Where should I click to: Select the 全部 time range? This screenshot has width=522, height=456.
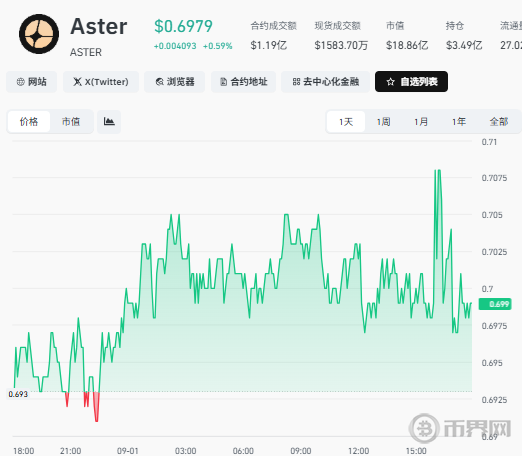[499, 122]
